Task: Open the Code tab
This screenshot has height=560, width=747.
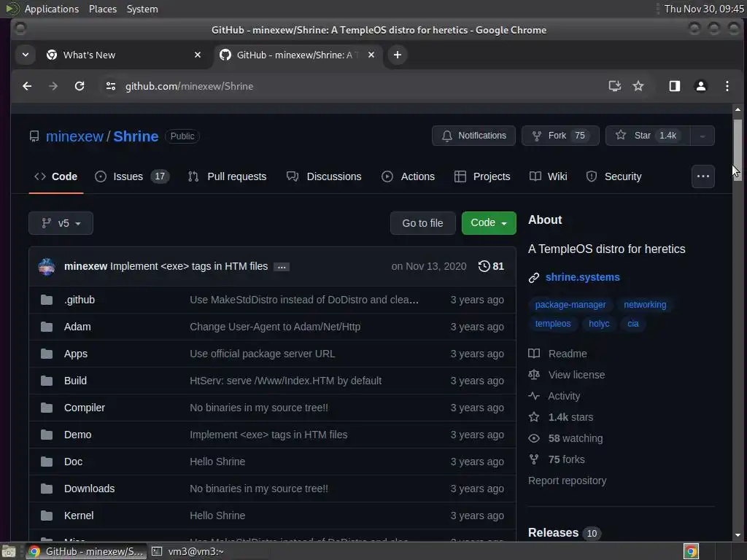Action: pos(55,176)
